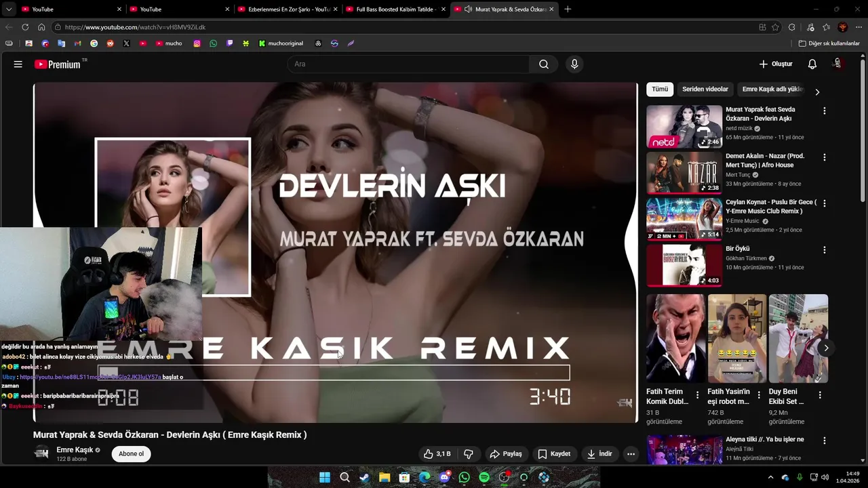Click the address bar URL
Screen dimensions: 868x488
(136, 27)
